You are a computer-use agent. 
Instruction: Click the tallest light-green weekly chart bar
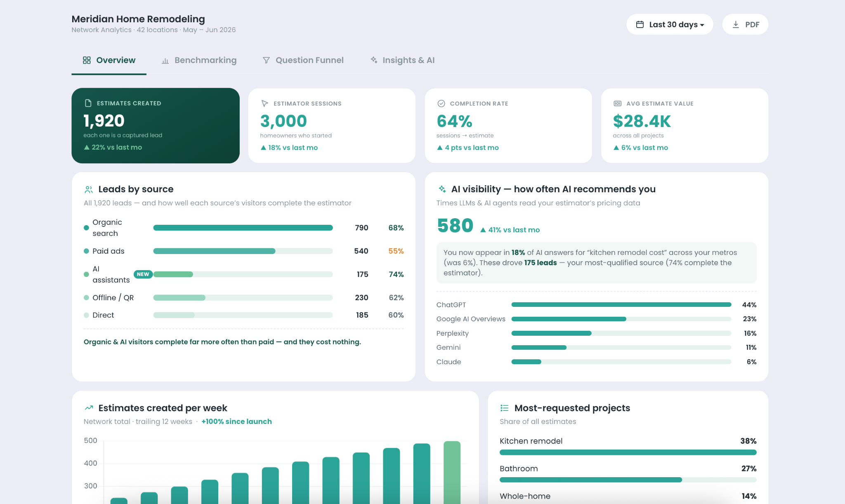452,472
